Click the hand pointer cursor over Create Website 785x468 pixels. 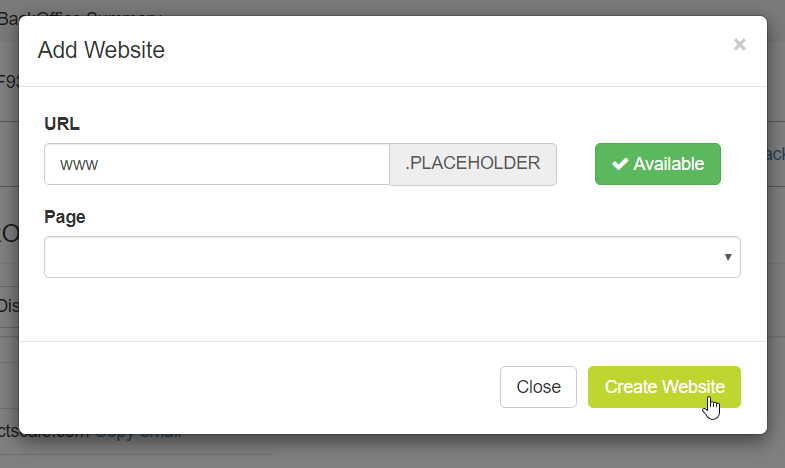pyautogui.click(x=712, y=407)
